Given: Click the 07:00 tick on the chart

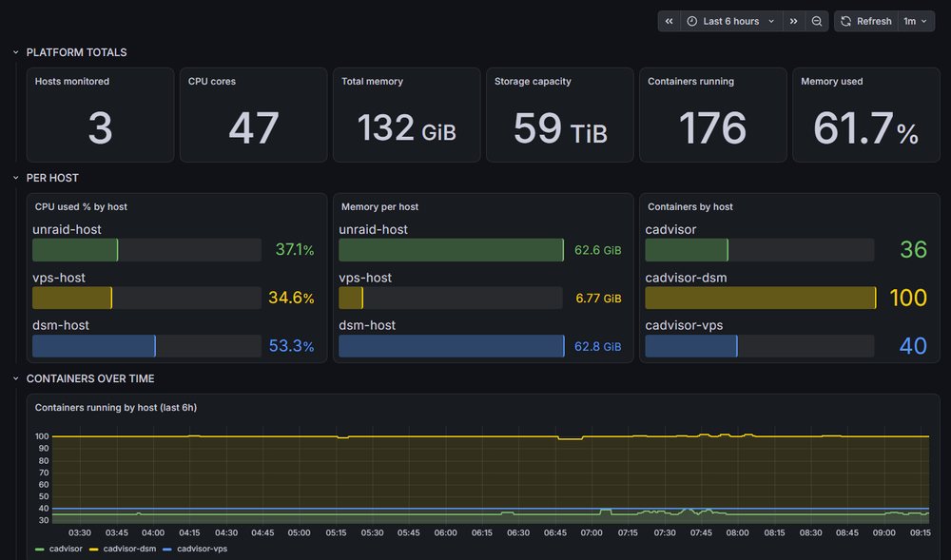Looking at the screenshot, I should click(x=592, y=532).
